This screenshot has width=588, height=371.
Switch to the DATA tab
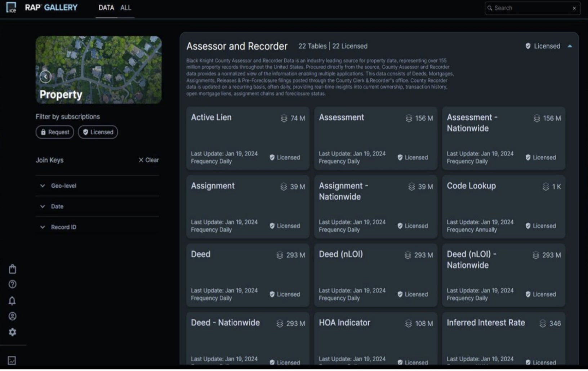pyautogui.click(x=106, y=8)
